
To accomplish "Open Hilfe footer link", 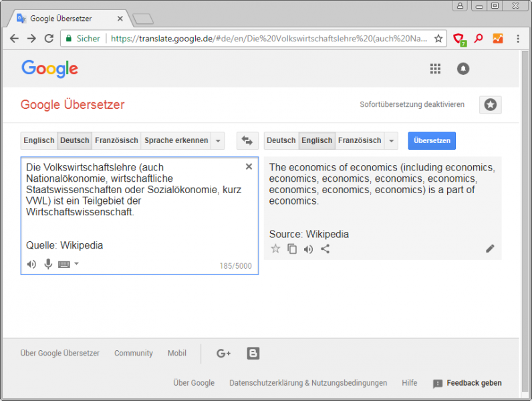I will pos(410,383).
